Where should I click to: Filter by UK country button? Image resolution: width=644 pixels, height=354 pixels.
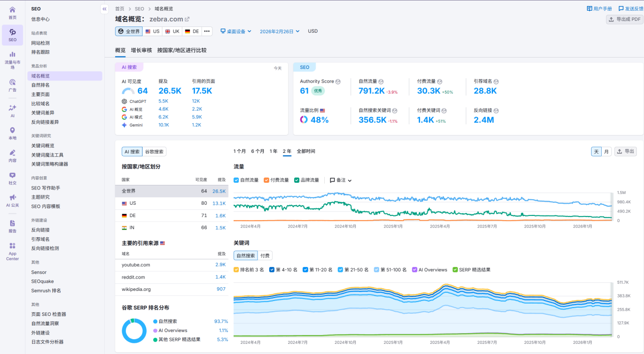[x=172, y=31]
